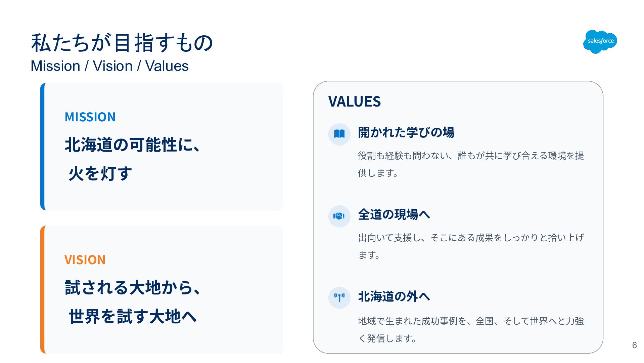Image resolution: width=644 pixels, height=363 pixels.
Task: Click the text 火を灯す
Action: (100, 174)
